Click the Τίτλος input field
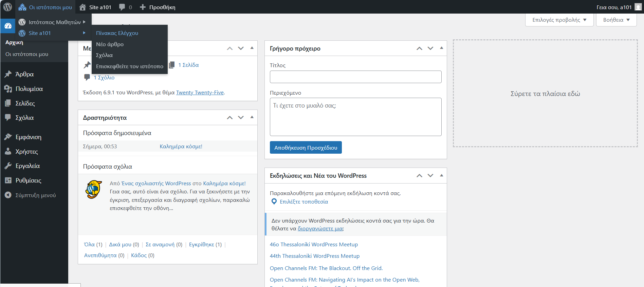This screenshot has height=287, width=644. 355,77
